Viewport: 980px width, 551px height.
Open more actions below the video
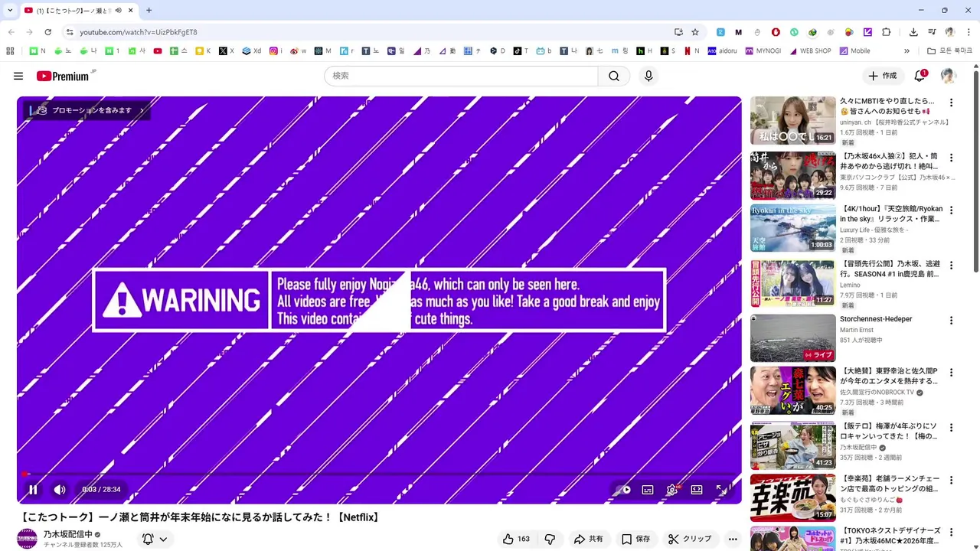[733, 539]
